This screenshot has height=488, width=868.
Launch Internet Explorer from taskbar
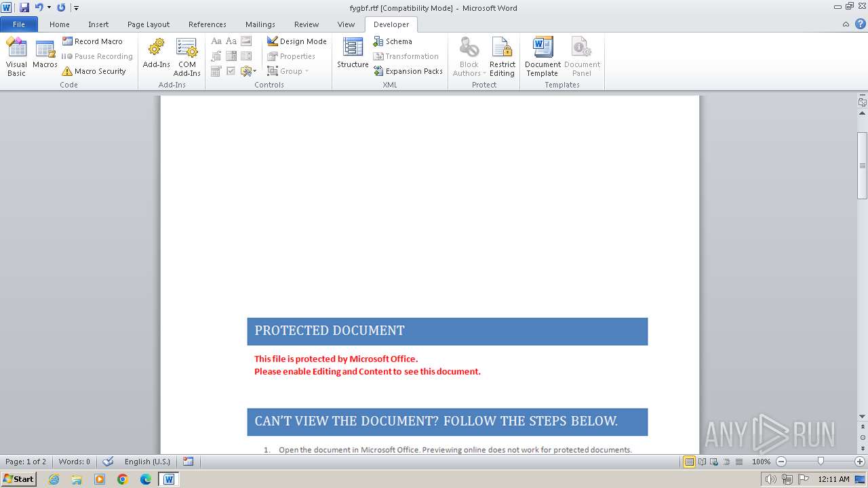[54, 479]
